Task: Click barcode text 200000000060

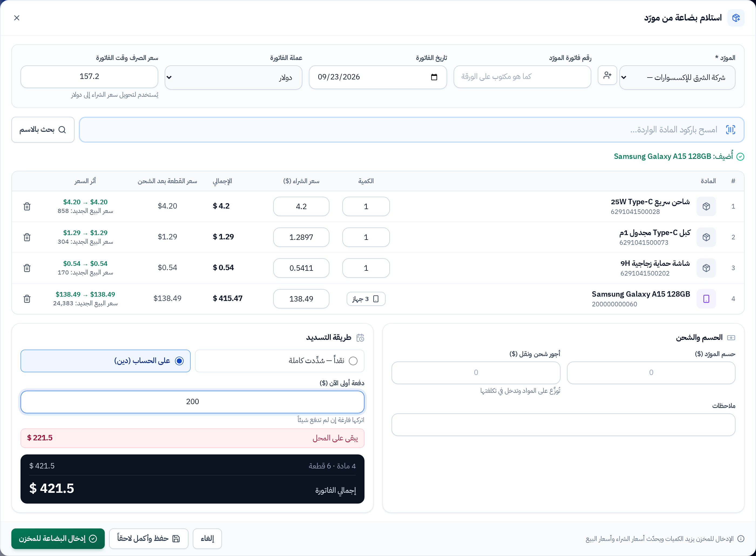Action: point(615,304)
